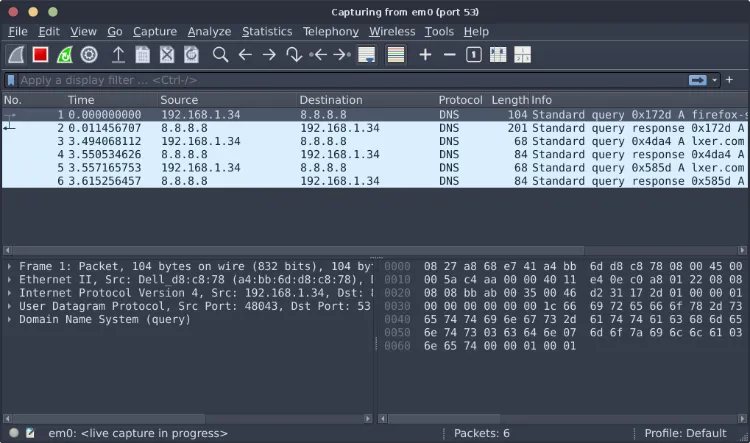This screenshot has width=750, height=443.
Task: Select packet 4 at time 3.550534626
Action: point(374,155)
